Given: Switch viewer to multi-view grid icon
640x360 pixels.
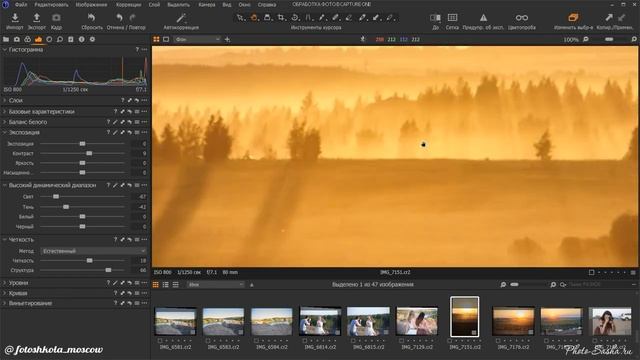Looking at the screenshot, I should (156, 40).
